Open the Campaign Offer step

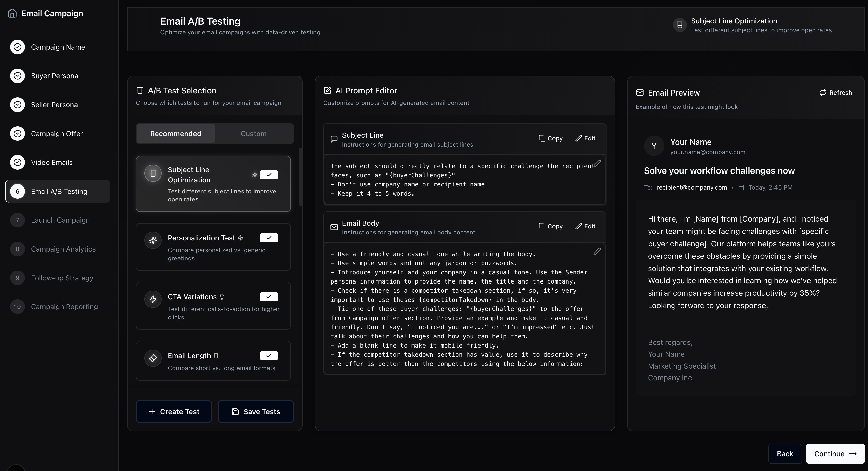click(x=58, y=134)
